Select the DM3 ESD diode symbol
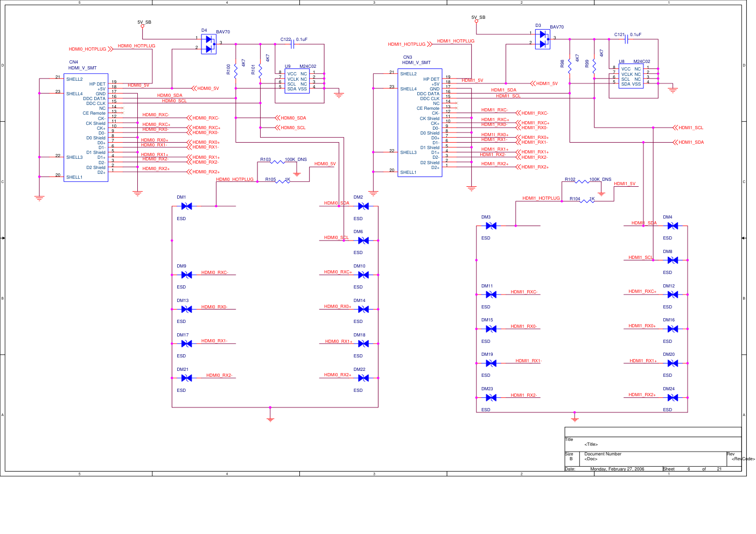The width and height of the screenshot is (756, 534). pos(491,226)
